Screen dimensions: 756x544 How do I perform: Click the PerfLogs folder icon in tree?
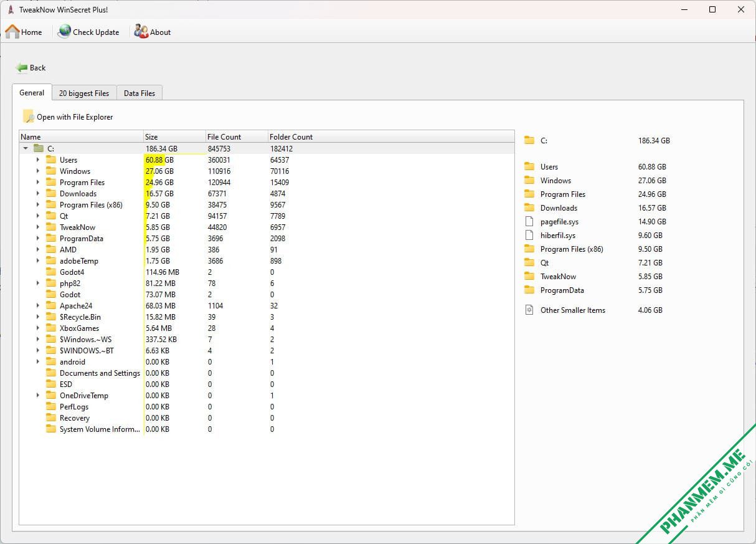click(51, 406)
